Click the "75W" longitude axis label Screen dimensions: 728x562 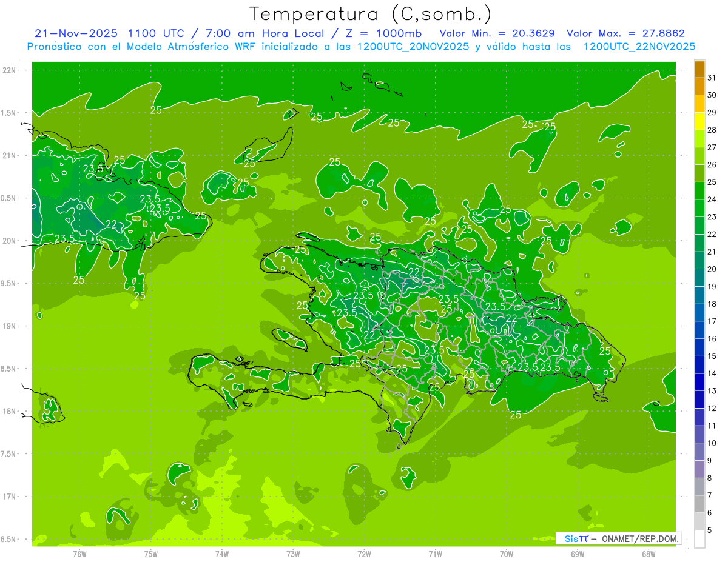[151, 554]
